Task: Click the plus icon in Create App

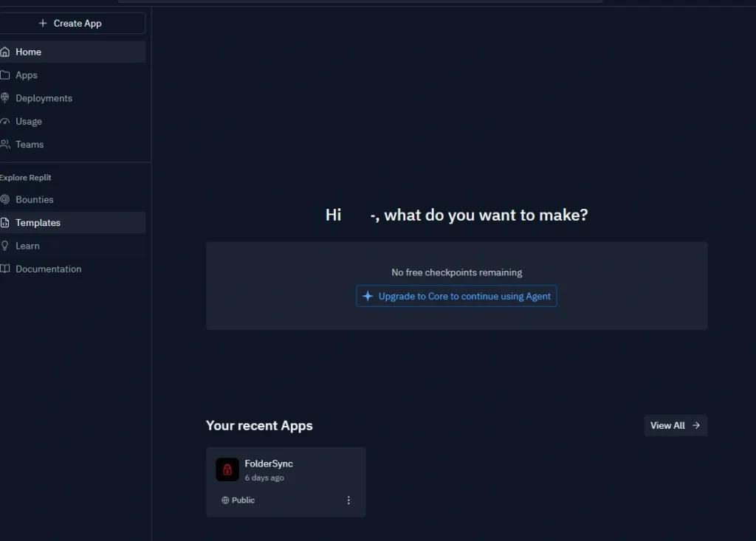Action: point(42,23)
